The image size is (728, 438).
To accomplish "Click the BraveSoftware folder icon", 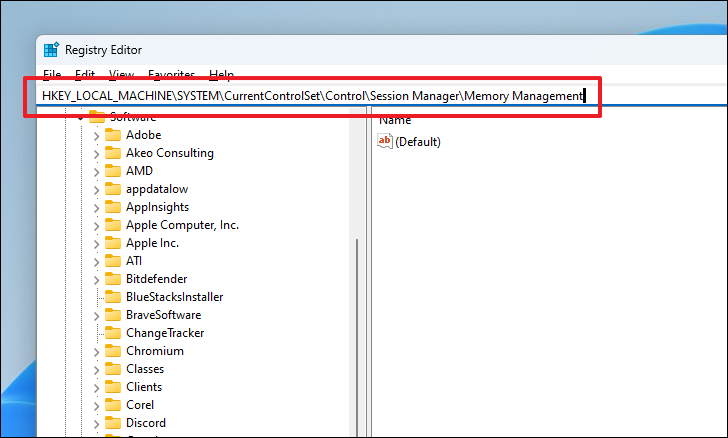I will tap(113, 315).
